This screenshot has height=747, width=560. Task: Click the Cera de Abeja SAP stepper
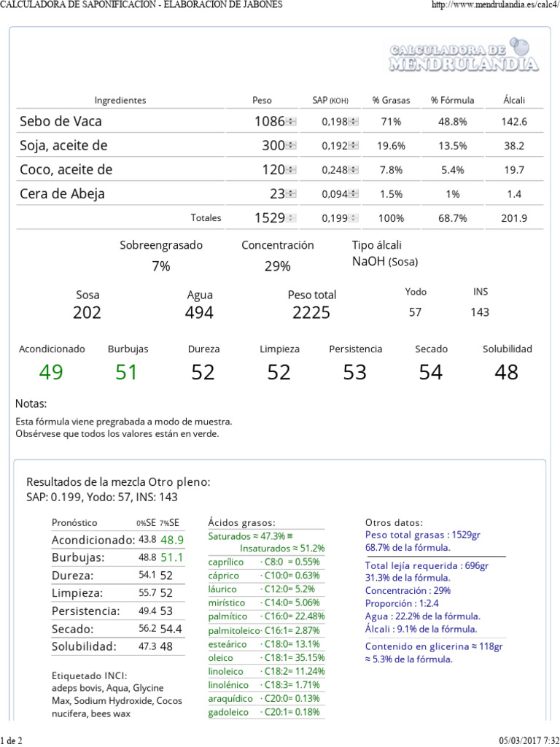[354, 194]
